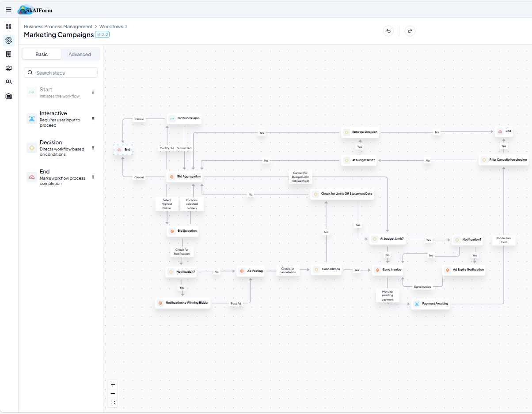This screenshot has height=414, width=532.
Task: Zoom in using the plus control
Action: [113, 384]
